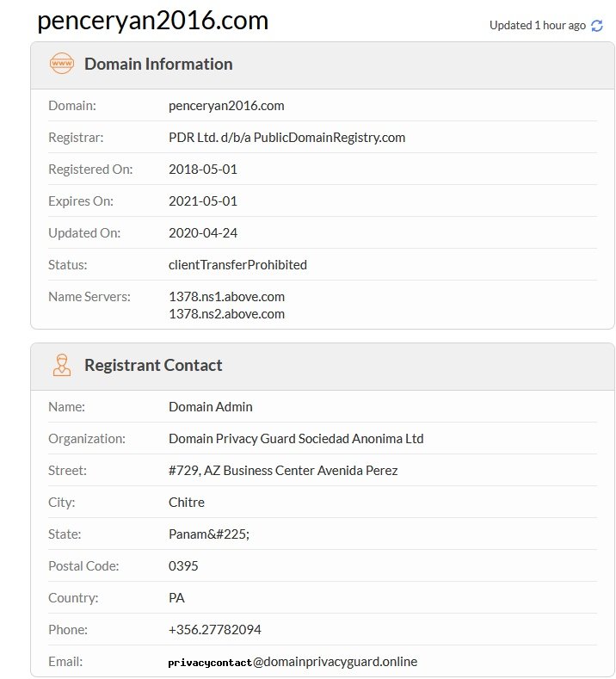Click the Domain Admin name value
Screen dimensions: 616x679
211,407
